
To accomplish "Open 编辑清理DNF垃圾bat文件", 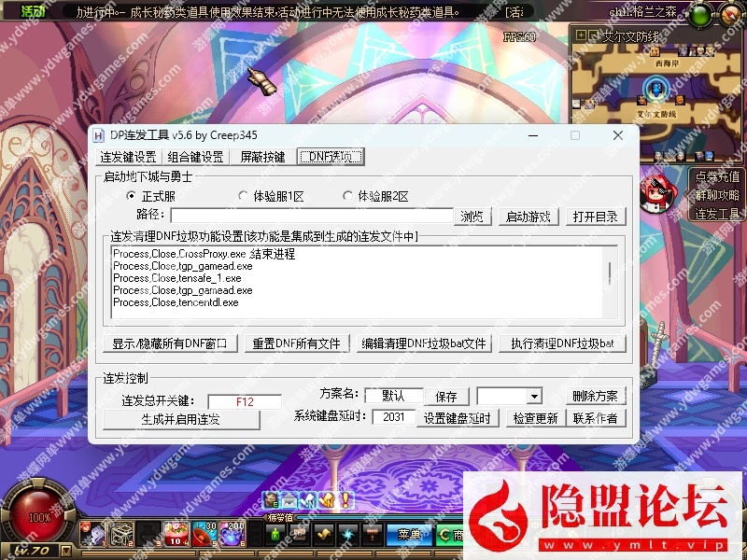I will pos(424,343).
